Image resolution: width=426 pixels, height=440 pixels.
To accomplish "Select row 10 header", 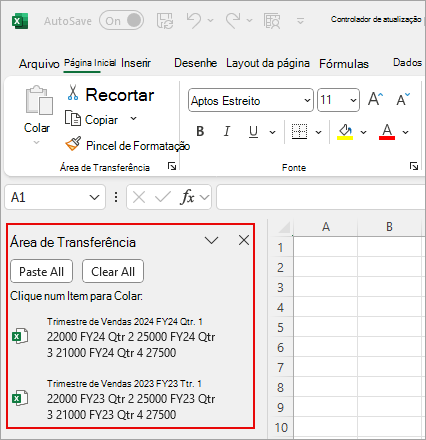I will (281, 428).
